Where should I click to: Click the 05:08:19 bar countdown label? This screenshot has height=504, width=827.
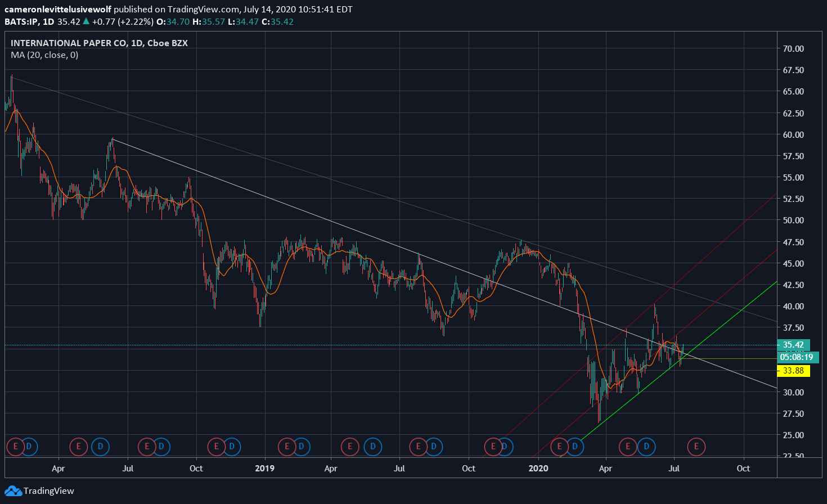(797, 357)
